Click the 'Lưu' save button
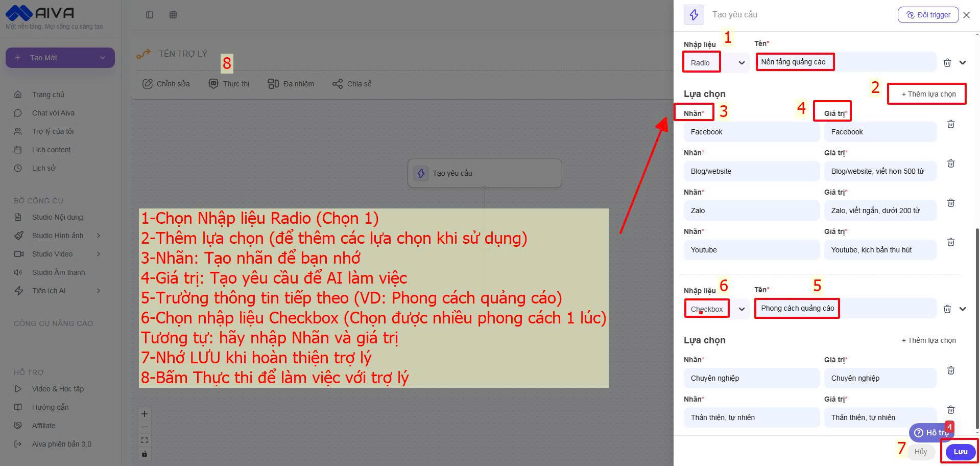Viewport: 980px width, 466px height. [960, 452]
